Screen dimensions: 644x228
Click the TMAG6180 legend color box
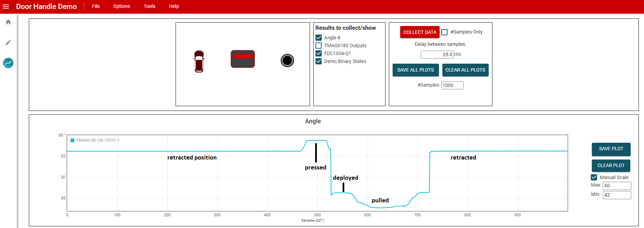[x=72, y=140]
